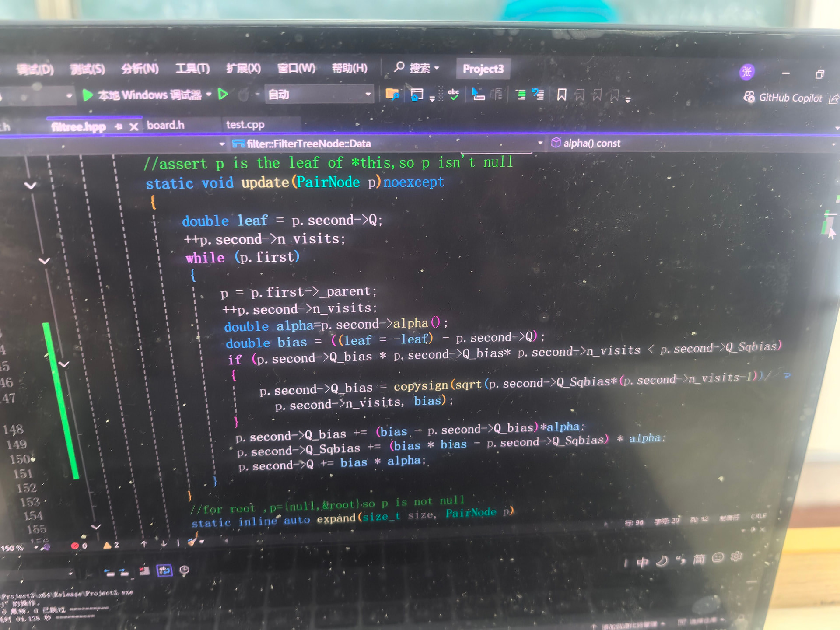840x630 pixels.
Task: Open the 工具(T) menu
Action: 192,69
